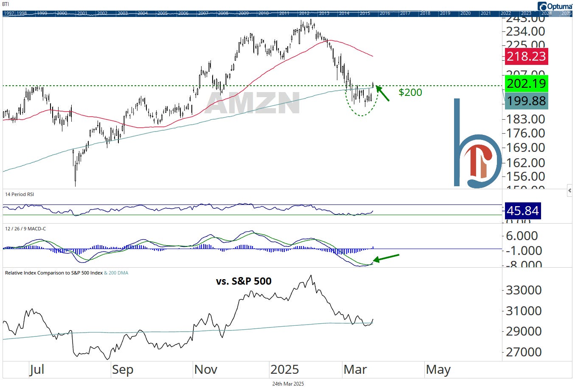
Task: Click 156.00 on the price axis
Action: [x=525, y=176]
